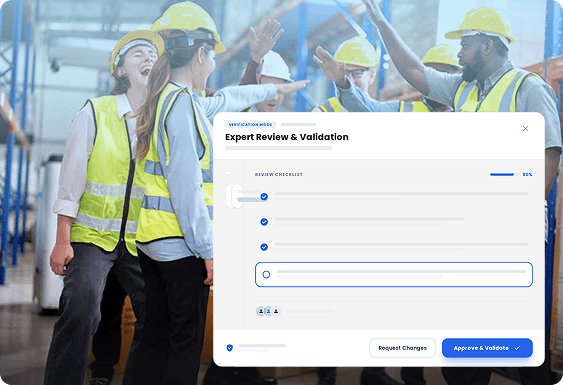Click the checkmark icon inside Approve & Validate
Image resolution: width=563 pixels, height=385 pixels.
[517, 348]
